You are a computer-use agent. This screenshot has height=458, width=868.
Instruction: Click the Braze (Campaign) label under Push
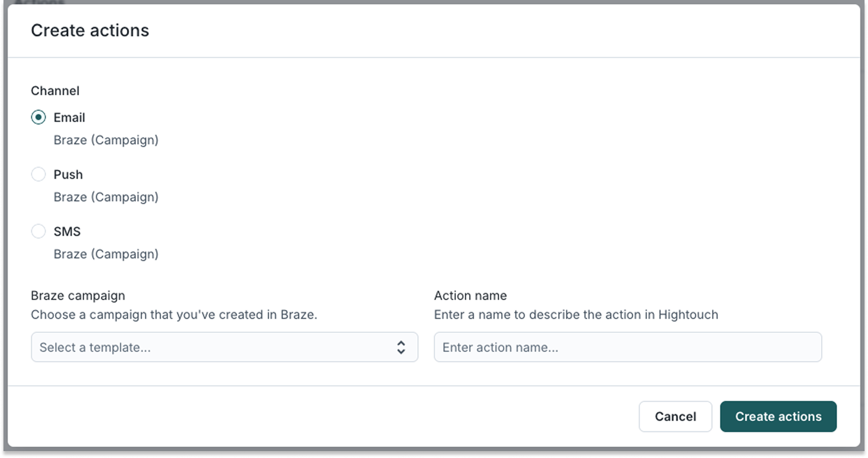[106, 197]
